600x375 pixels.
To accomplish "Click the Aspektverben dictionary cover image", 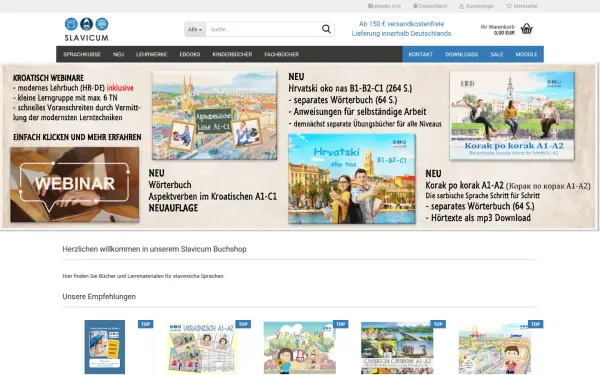I will (214, 116).
